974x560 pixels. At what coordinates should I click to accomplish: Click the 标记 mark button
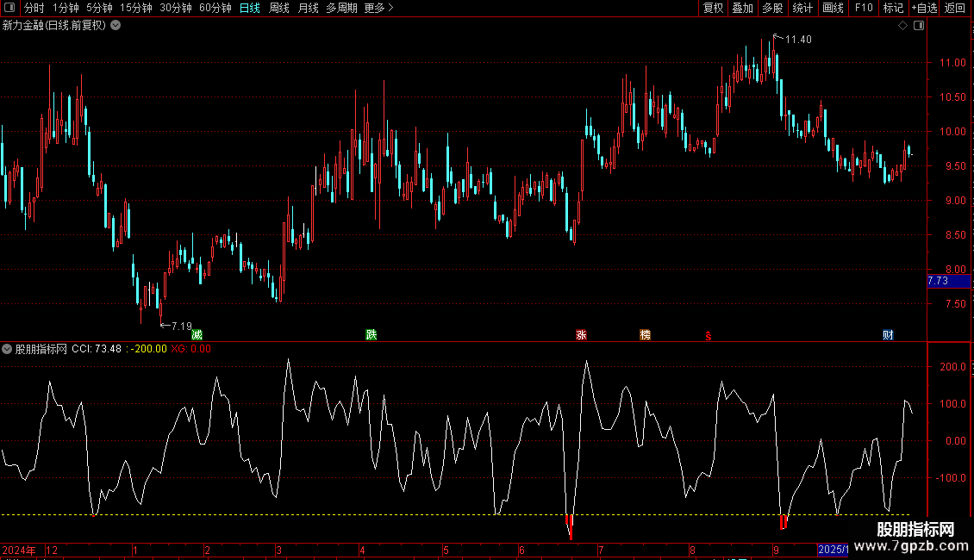[x=893, y=8]
